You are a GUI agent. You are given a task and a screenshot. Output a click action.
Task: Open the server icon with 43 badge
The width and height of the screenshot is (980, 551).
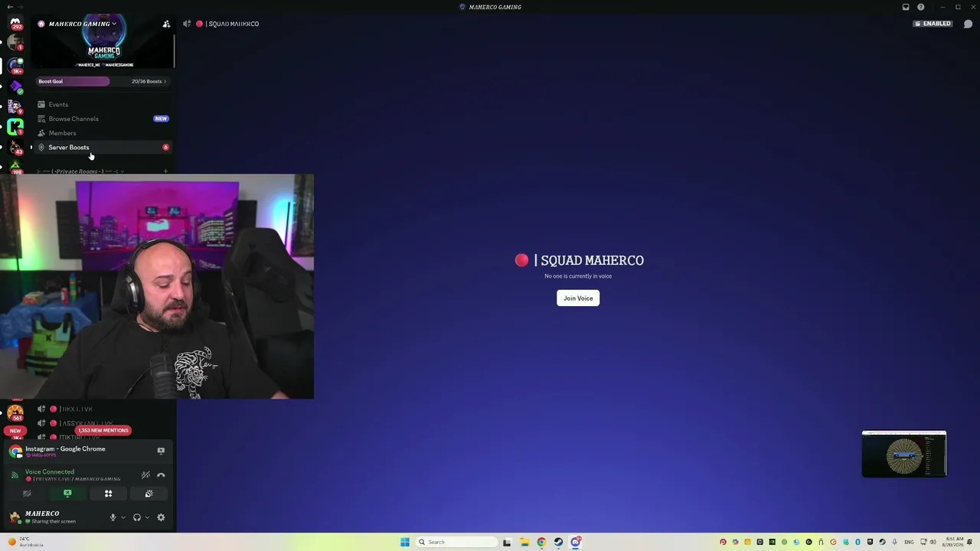point(15,146)
